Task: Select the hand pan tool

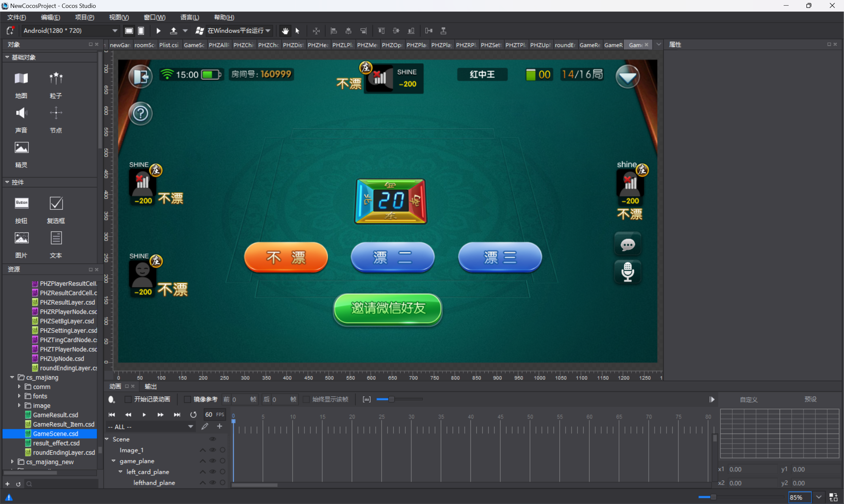Action: coord(285,31)
